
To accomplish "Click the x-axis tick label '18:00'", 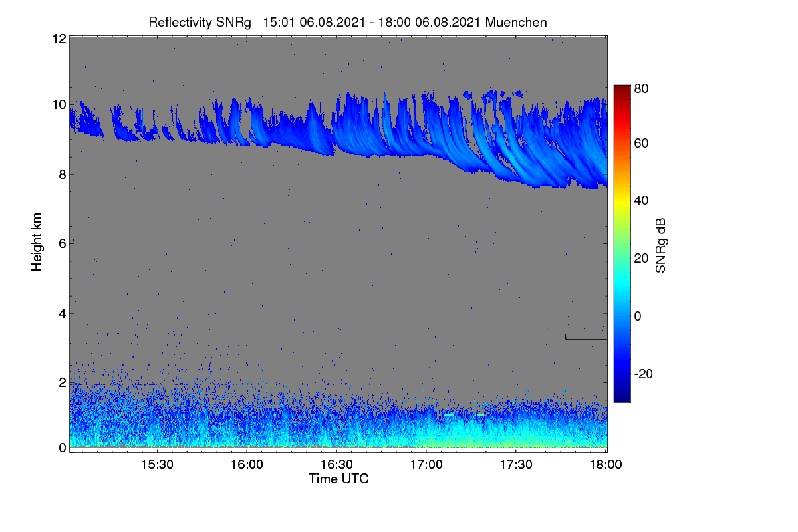I will [605, 465].
